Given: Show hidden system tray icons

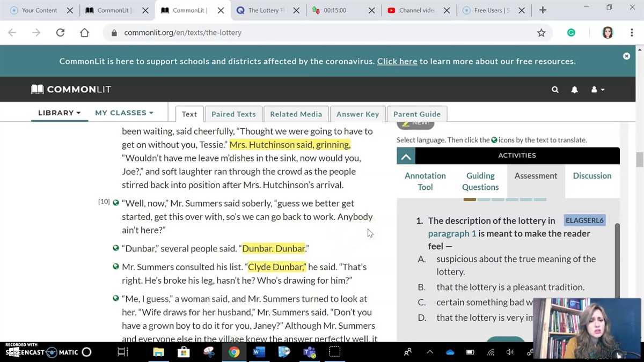Looking at the screenshot, I should point(430,352).
